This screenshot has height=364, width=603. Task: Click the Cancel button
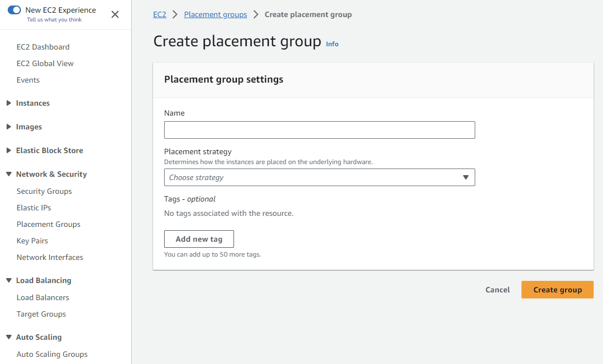click(x=498, y=290)
